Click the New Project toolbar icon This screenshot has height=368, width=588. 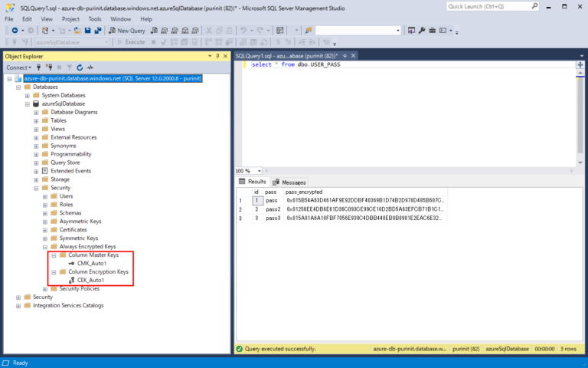tap(45, 31)
